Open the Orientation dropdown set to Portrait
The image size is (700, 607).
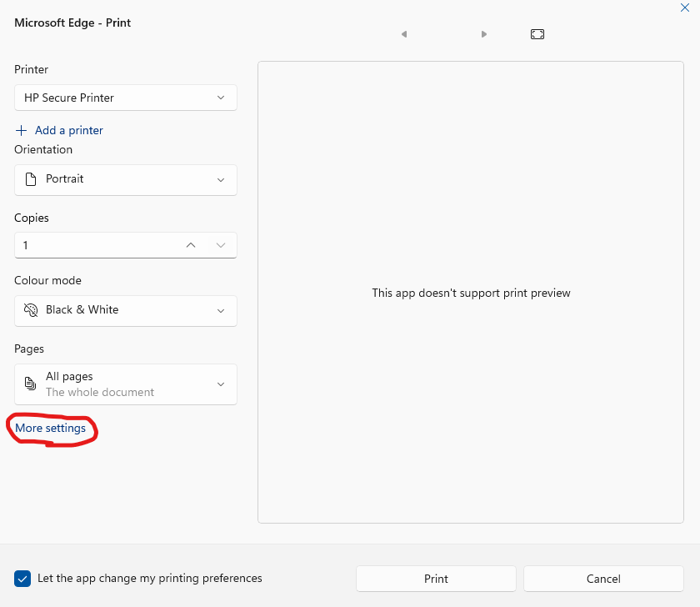pyautogui.click(x=126, y=179)
